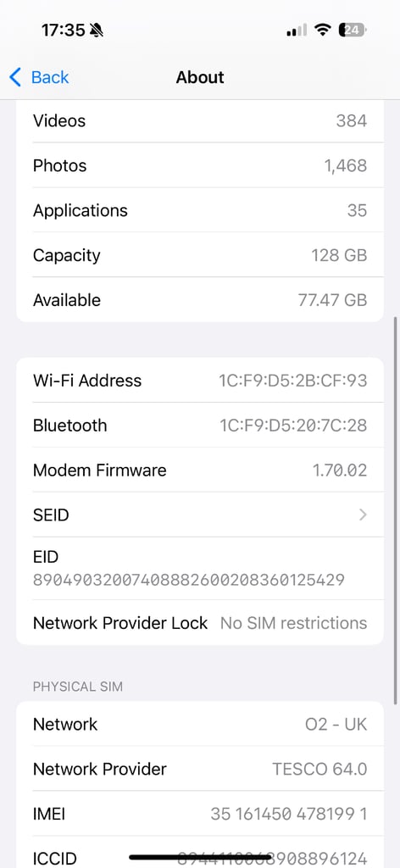Tap the Wi-Fi status icon
Viewport: 400px width, 868px height.
[322, 30]
